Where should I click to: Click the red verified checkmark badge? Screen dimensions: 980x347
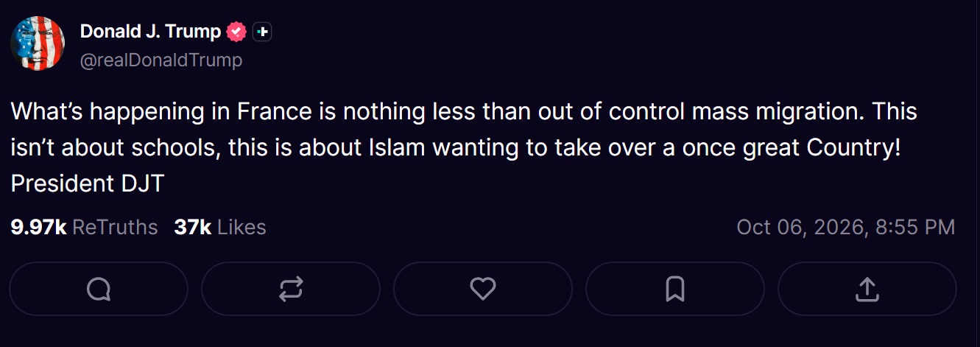[236, 32]
